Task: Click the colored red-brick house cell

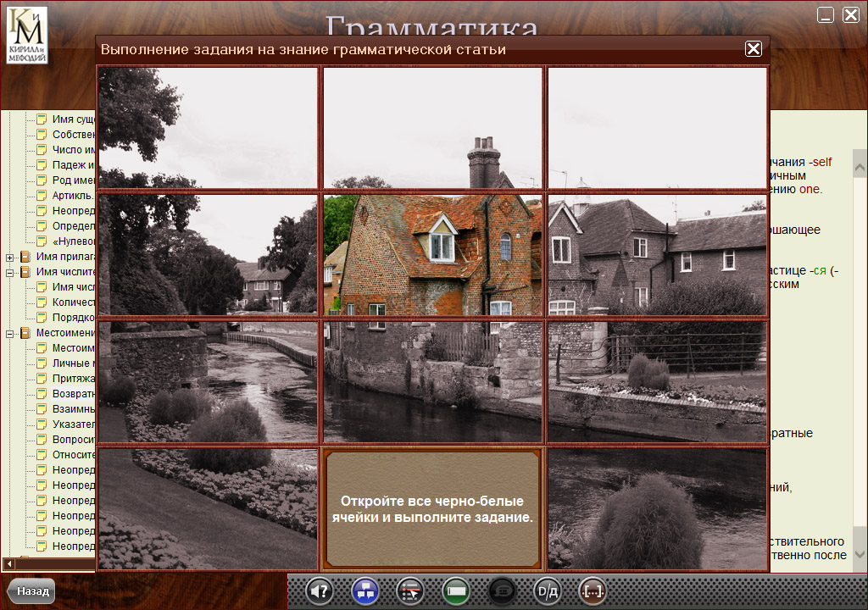Action: click(433, 255)
